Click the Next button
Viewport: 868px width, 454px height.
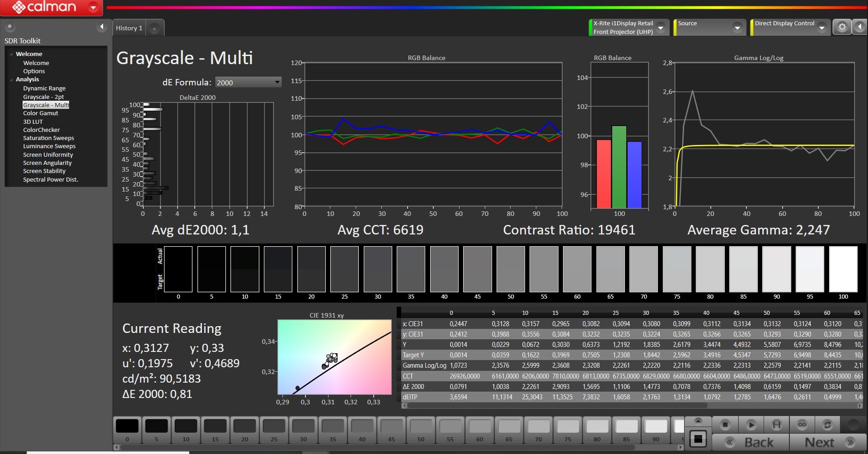pyautogui.click(x=828, y=442)
